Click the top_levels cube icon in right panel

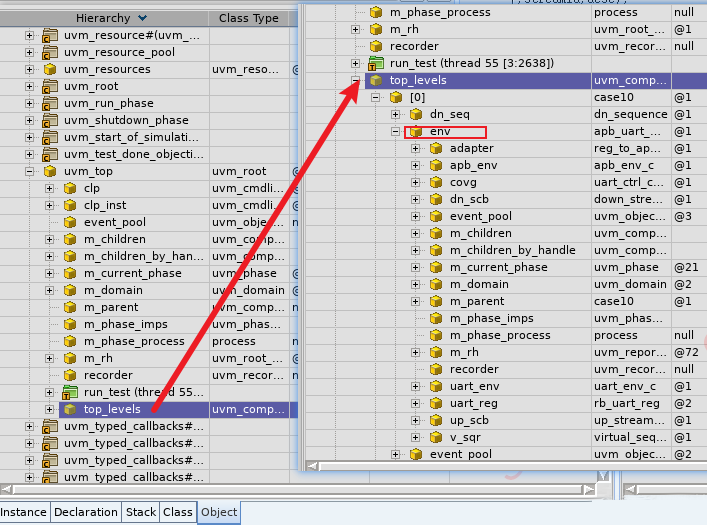coord(376,80)
